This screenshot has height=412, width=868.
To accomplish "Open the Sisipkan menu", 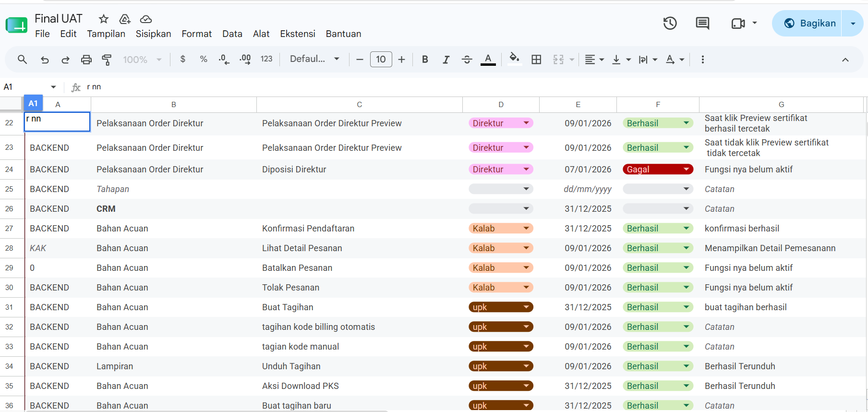I will coord(153,34).
